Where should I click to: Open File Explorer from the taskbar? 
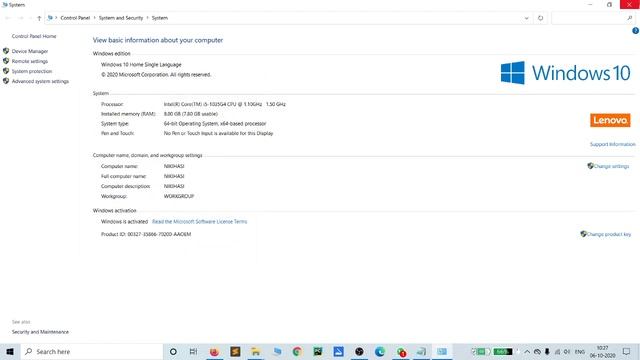(x=256, y=351)
